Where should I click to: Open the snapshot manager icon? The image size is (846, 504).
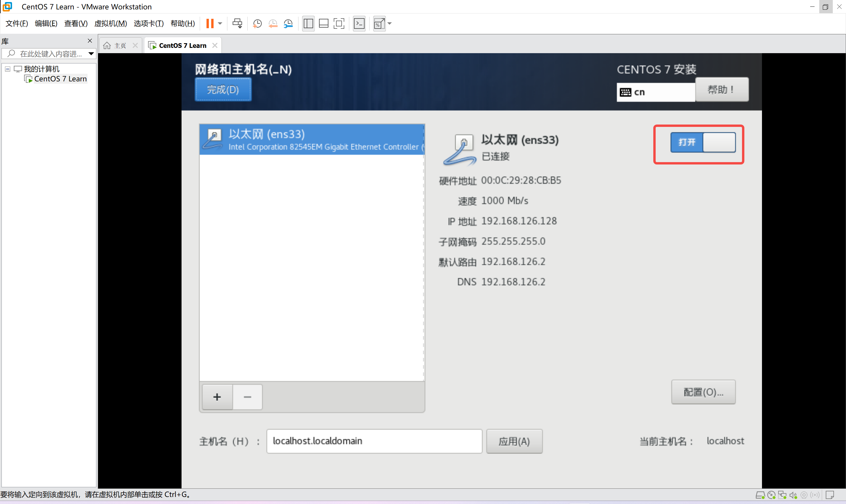288,23
